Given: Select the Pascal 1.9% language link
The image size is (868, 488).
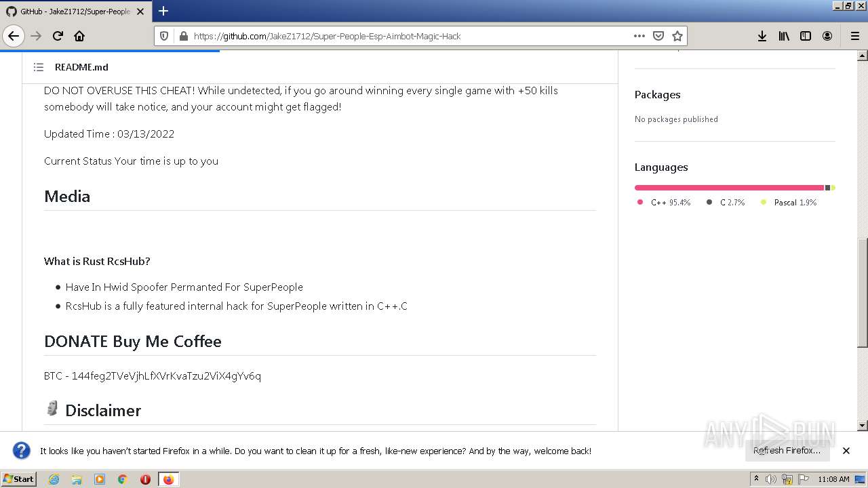Looking at the screenshot, I should click(x=789, y=203).
